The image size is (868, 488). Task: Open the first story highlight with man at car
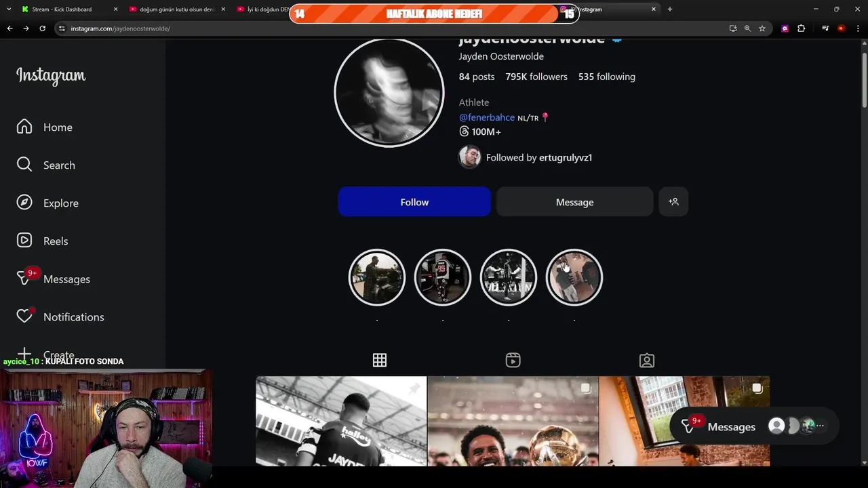tap(377, 277)
